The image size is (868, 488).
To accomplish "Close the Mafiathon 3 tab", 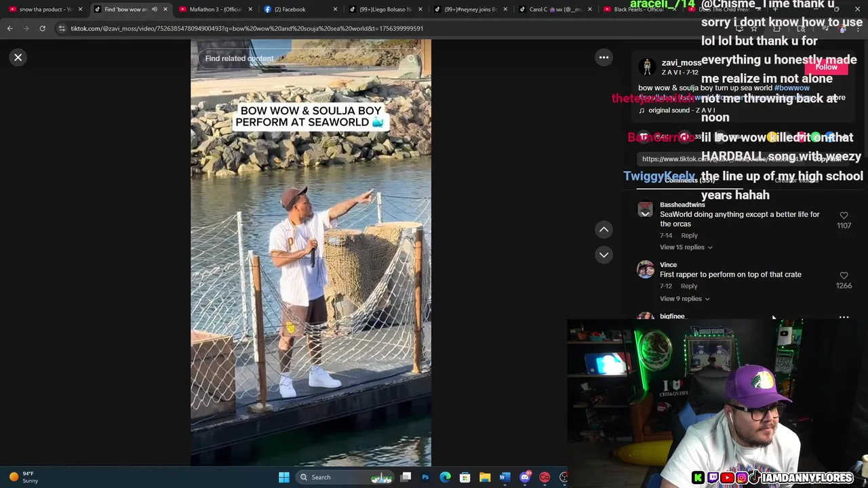I will 250,9.
